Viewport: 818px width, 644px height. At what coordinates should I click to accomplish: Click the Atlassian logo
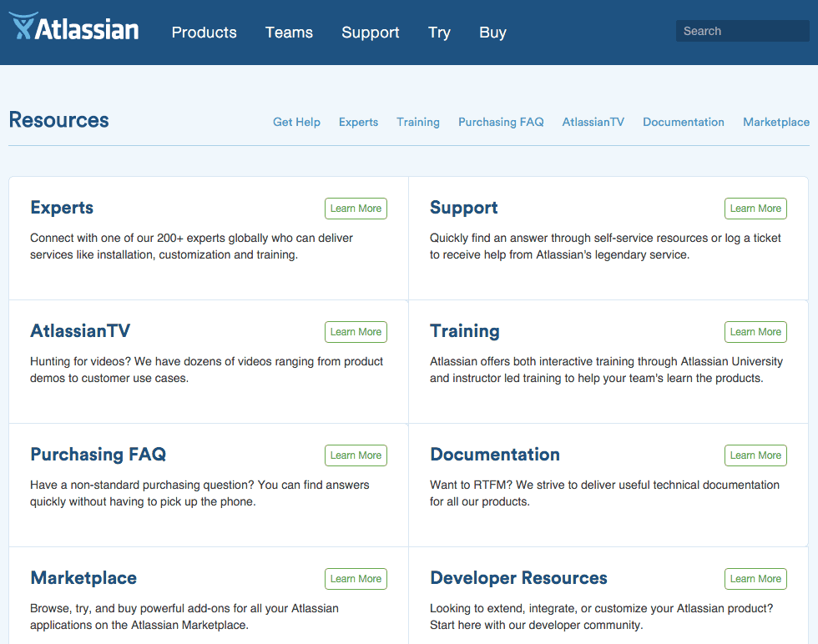tap(74, 28)
